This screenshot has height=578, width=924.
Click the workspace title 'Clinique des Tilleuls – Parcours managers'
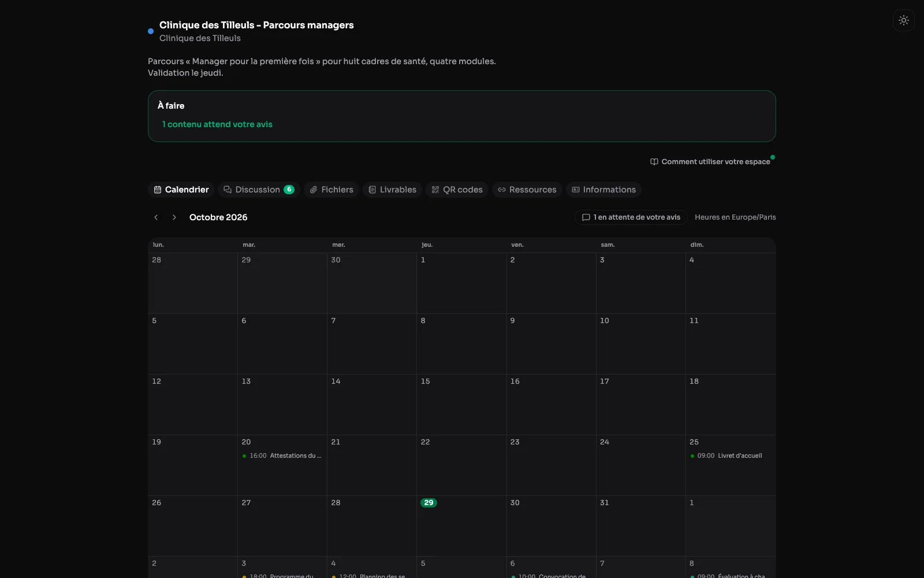(x=256, y=25)
